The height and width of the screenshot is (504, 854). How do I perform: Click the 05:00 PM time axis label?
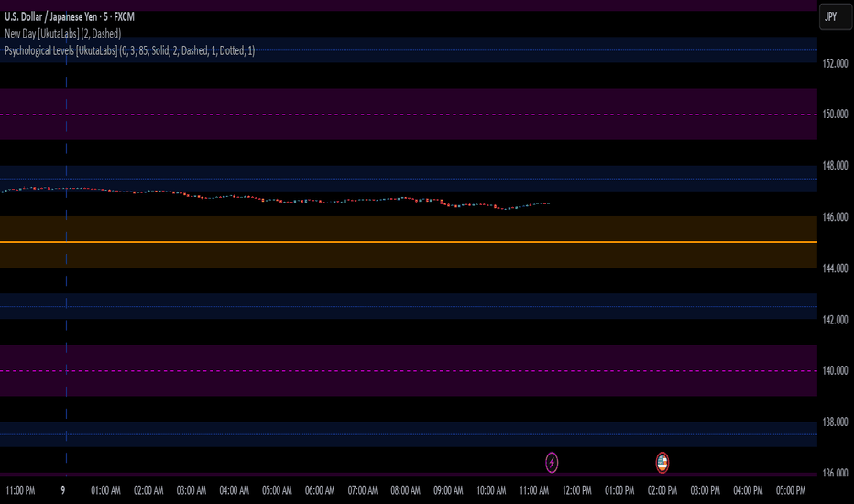(x=791, y=490)
